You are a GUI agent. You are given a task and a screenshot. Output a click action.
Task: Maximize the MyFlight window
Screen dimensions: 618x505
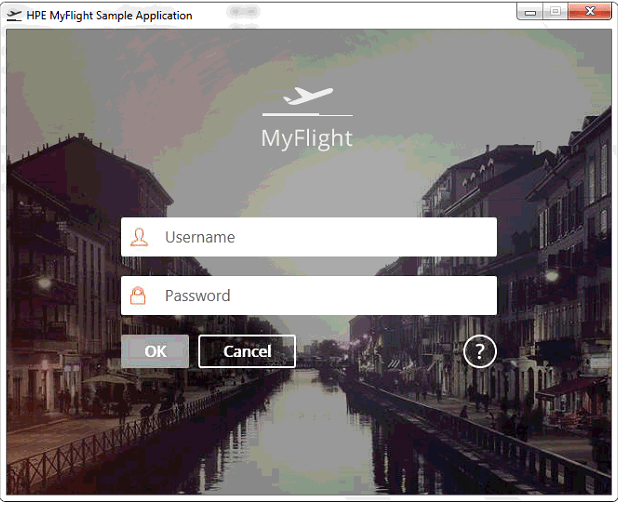click(x=555, y=11)
